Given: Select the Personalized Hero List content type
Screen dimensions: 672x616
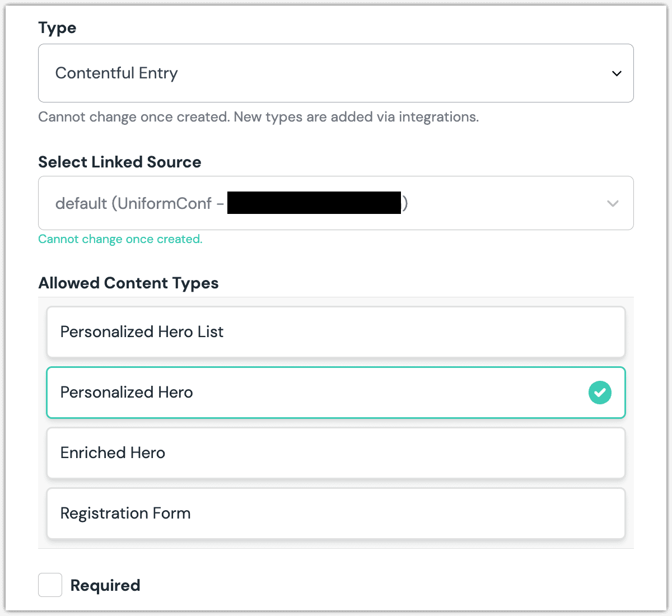Looking at the screenshot, I should click(335, 332).
